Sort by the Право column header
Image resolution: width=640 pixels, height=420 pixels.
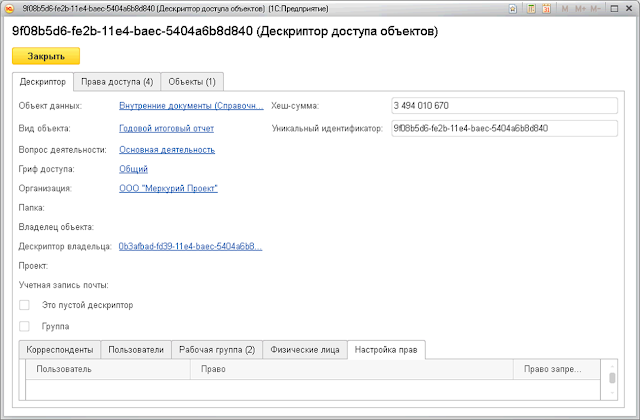tap(351, 369)
